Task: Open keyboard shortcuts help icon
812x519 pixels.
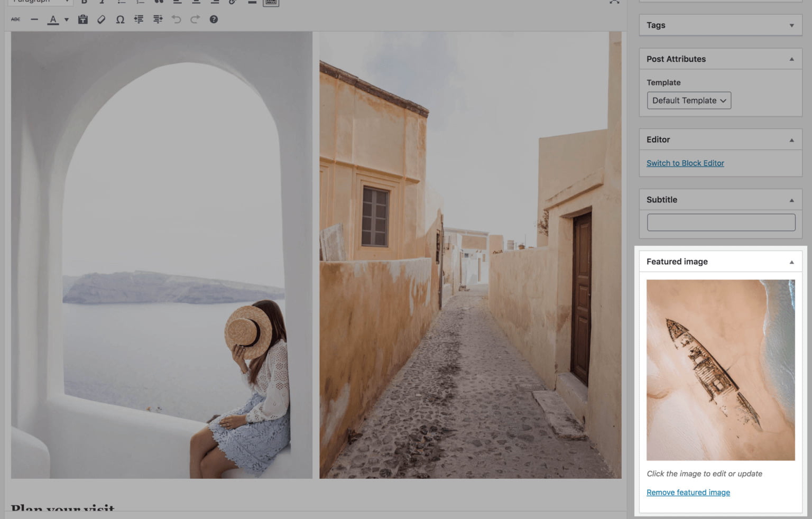Action: click(x=214, y=20)
